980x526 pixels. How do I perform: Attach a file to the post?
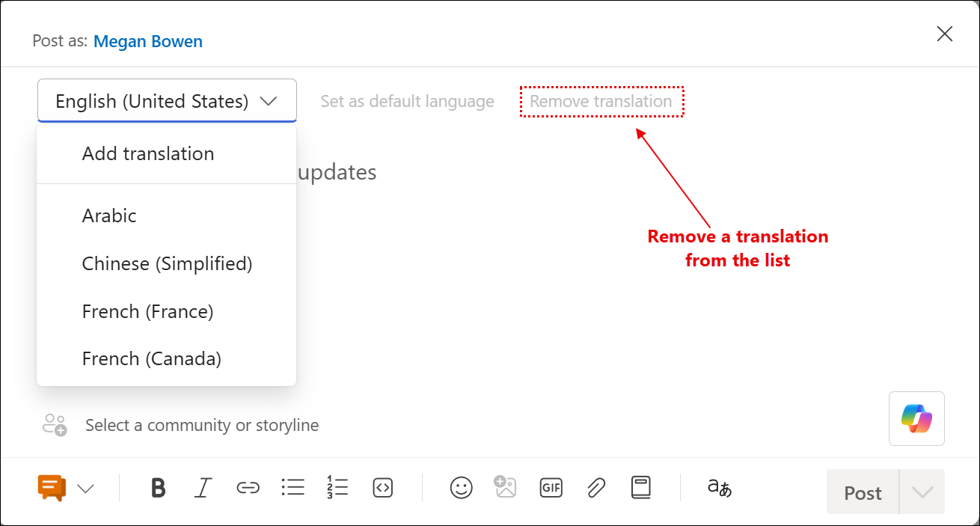(x=596, y=487)
